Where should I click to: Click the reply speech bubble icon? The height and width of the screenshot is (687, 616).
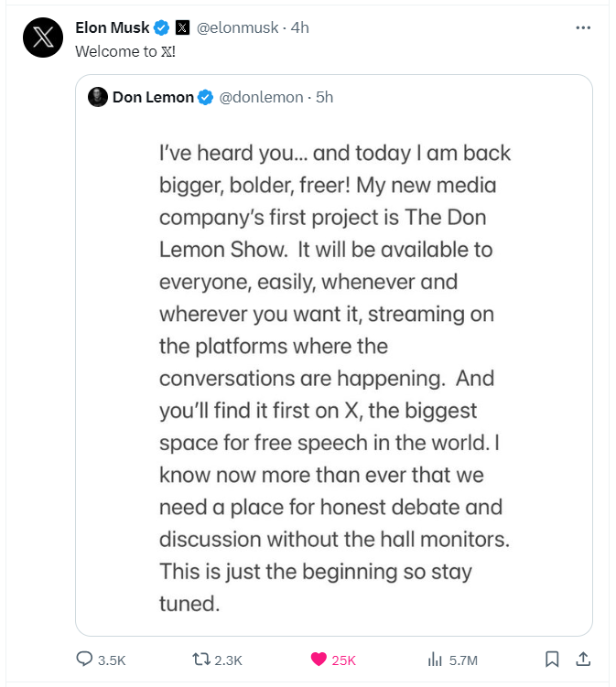tap(84, 659)
